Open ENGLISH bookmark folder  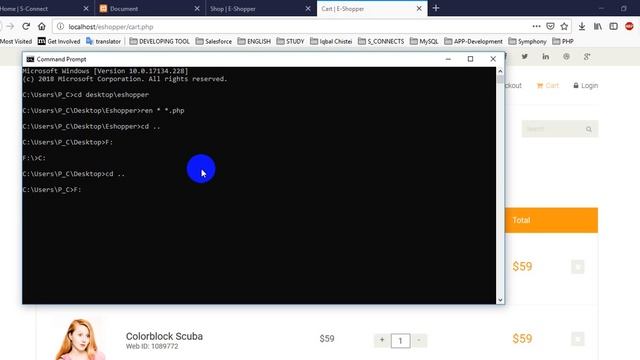254,41
